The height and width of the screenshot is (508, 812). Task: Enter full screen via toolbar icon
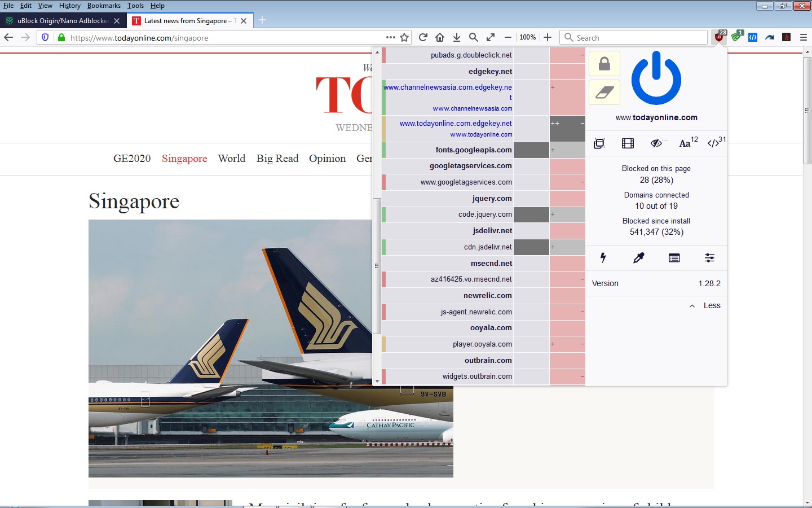[491, 37]
